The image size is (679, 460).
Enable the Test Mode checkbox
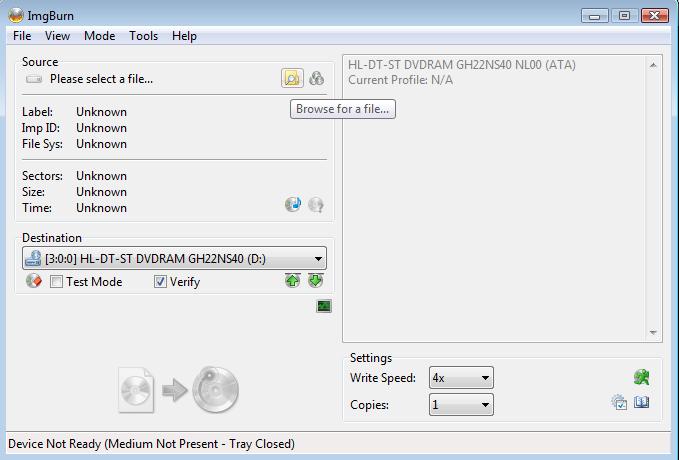point(56,282)
